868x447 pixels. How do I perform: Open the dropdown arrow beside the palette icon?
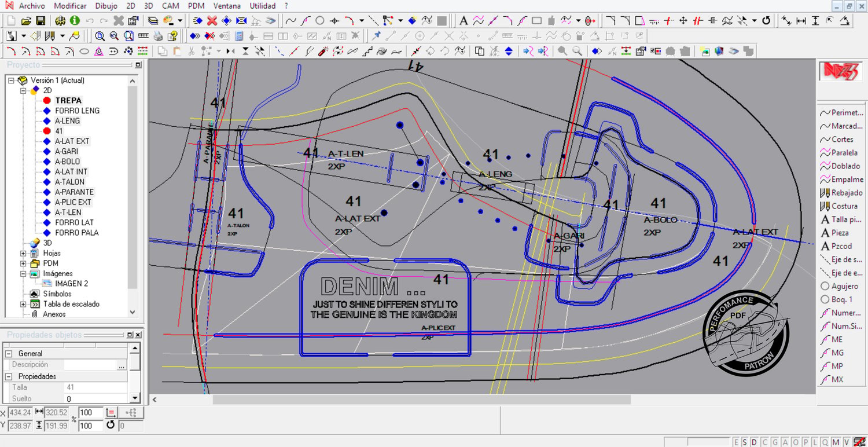point(179,21)
